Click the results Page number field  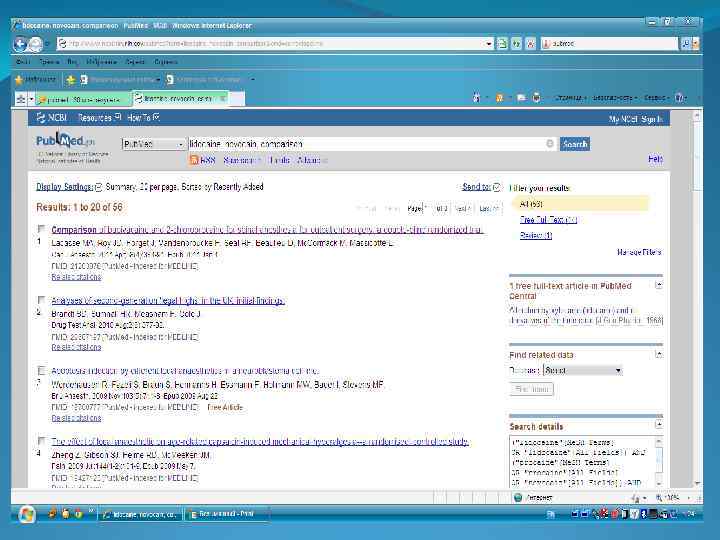click(426, 208)
